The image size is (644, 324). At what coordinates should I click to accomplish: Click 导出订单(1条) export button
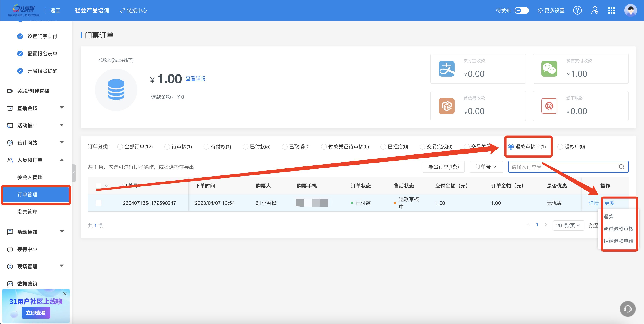click(443, 167)
